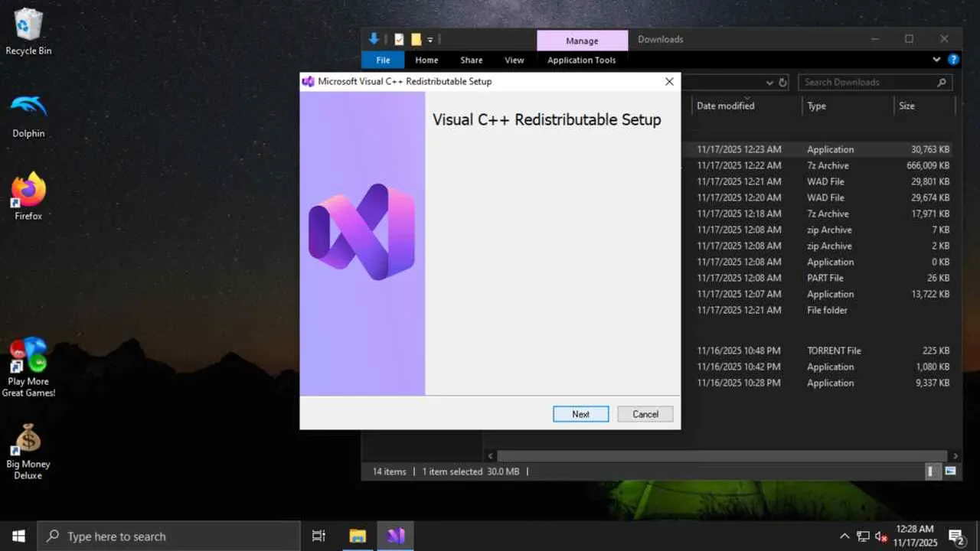Open Task View on the taskbar
980x551 pixels.
(x=318, y=536)
